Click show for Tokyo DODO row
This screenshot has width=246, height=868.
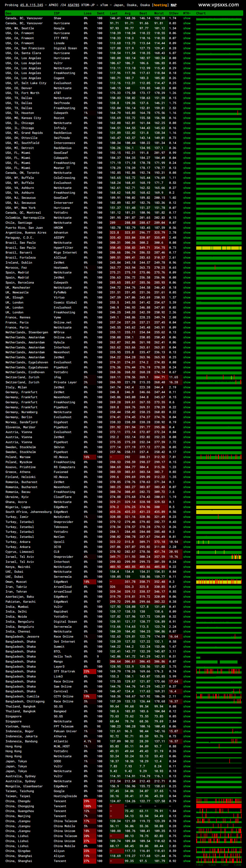[x=187, y=761]
